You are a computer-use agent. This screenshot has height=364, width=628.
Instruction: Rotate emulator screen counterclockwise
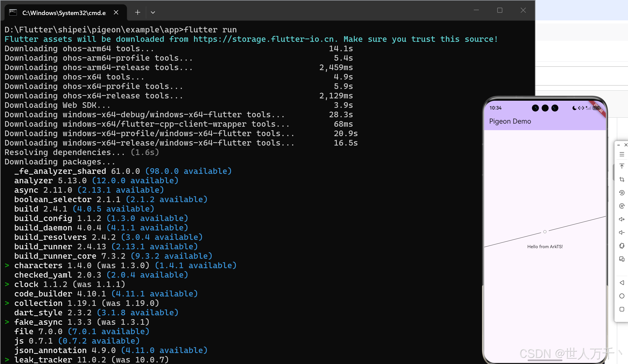pos(622,193)
